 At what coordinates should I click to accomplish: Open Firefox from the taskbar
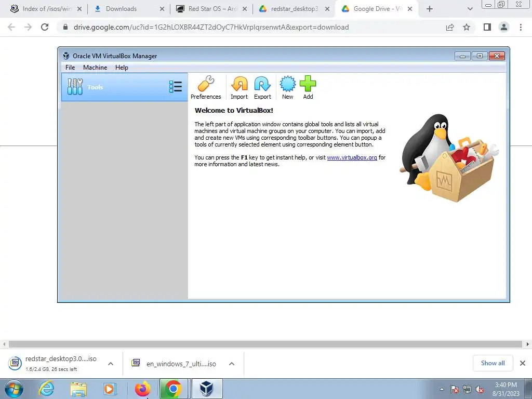pyautogui.click(x=142, y=389)
